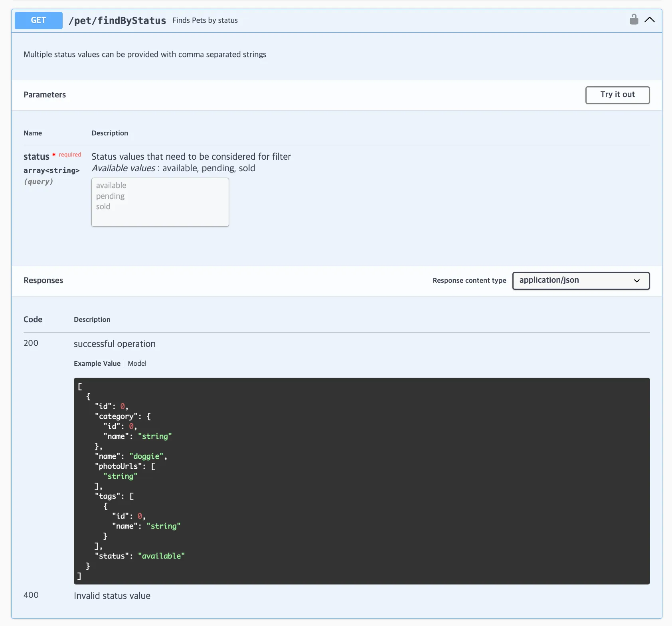Click the 'array<string>' type label

(x=51, y=170)
